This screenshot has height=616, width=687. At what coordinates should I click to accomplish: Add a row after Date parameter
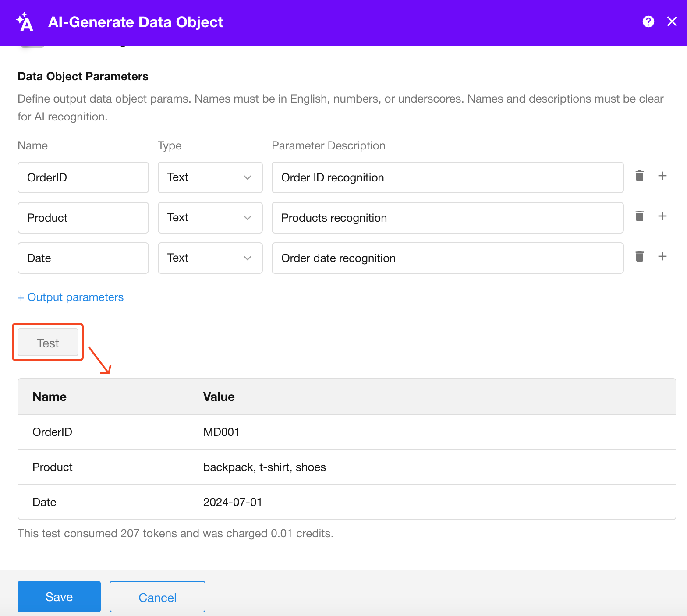tap(662, 257)
